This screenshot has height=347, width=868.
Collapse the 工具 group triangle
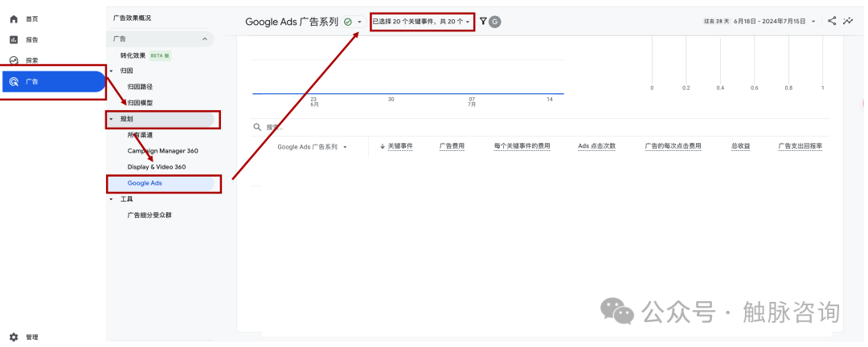coord(111,199)
